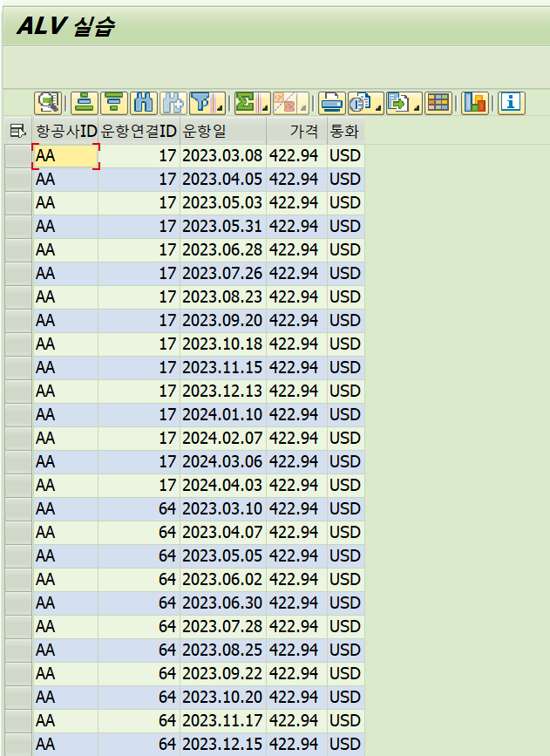The height and width of the screenshot is (756, 550).
Task: Display graphic using the bar chart icon
Action: pyautogui.click(x=475, y=103)
